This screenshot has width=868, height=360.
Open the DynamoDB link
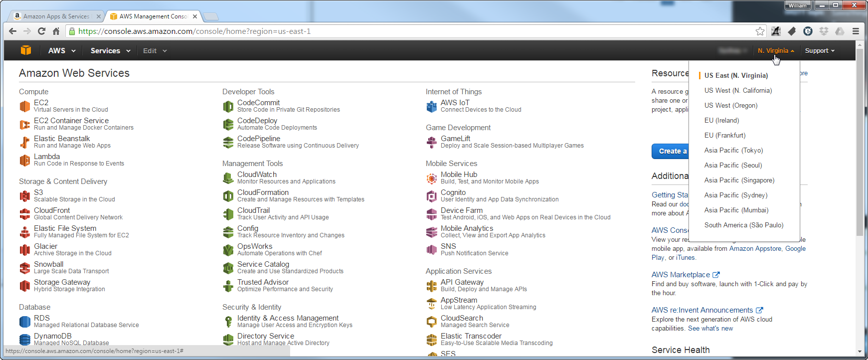coord(53,336)
